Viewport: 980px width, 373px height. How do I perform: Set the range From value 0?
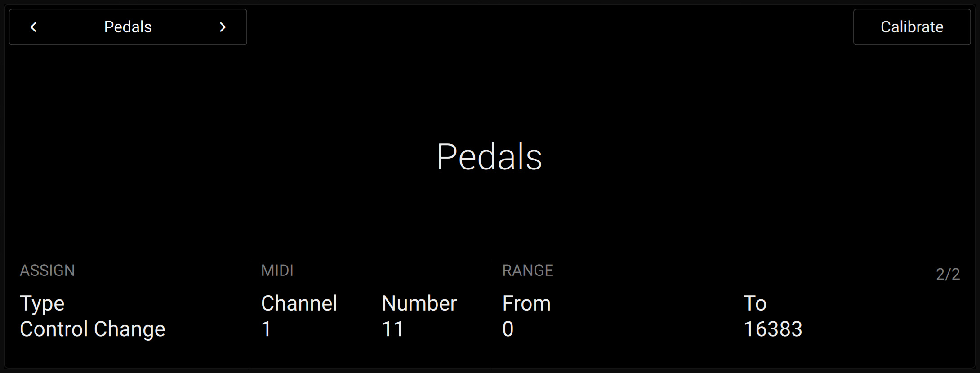coord(508,329)
